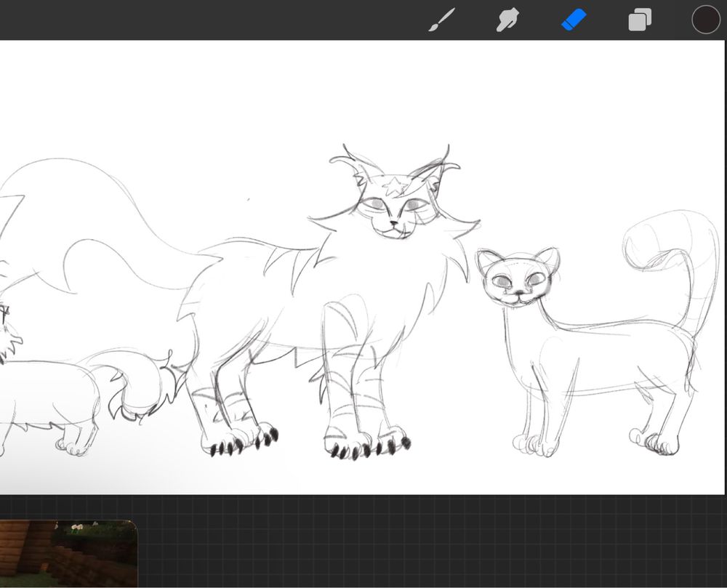Select the Paint brush tool

(441, 20)
